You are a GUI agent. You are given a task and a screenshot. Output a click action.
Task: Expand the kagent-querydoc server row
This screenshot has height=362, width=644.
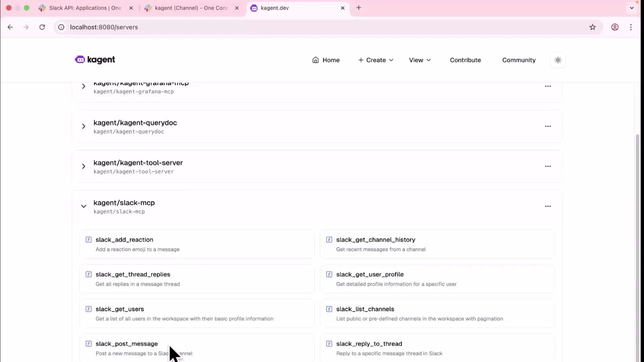point(84,126)
